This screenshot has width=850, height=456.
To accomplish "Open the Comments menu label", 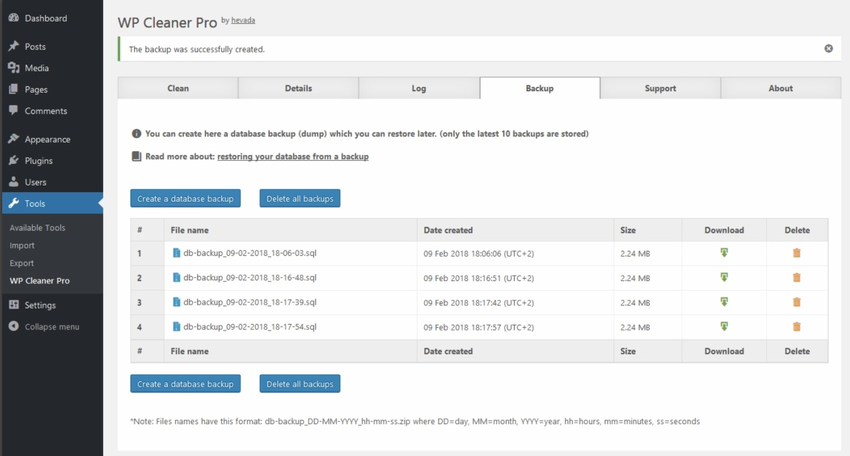I will click(x=46, y=111).
